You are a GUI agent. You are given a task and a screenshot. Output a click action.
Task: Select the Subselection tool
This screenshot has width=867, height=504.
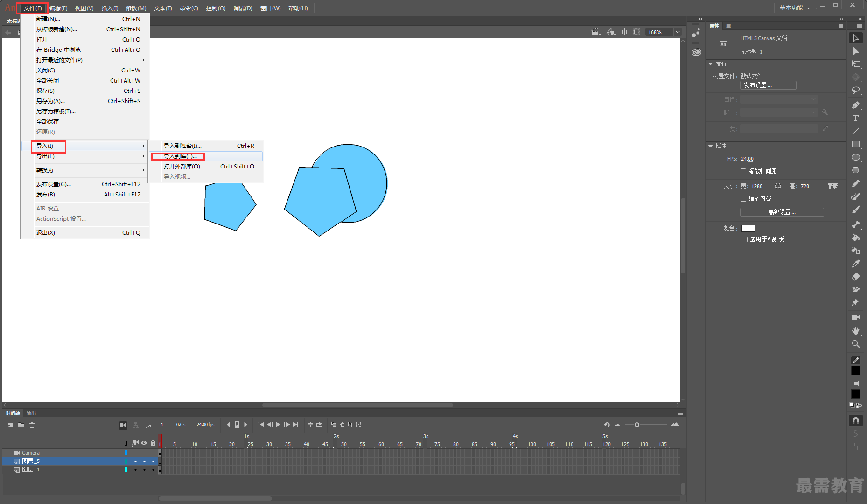856,51
